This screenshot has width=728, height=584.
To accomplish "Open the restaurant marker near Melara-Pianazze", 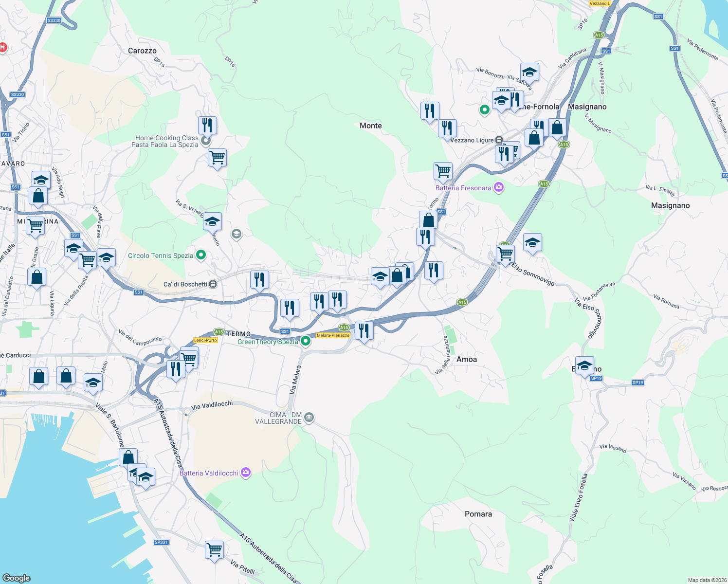I will [364, 331].
